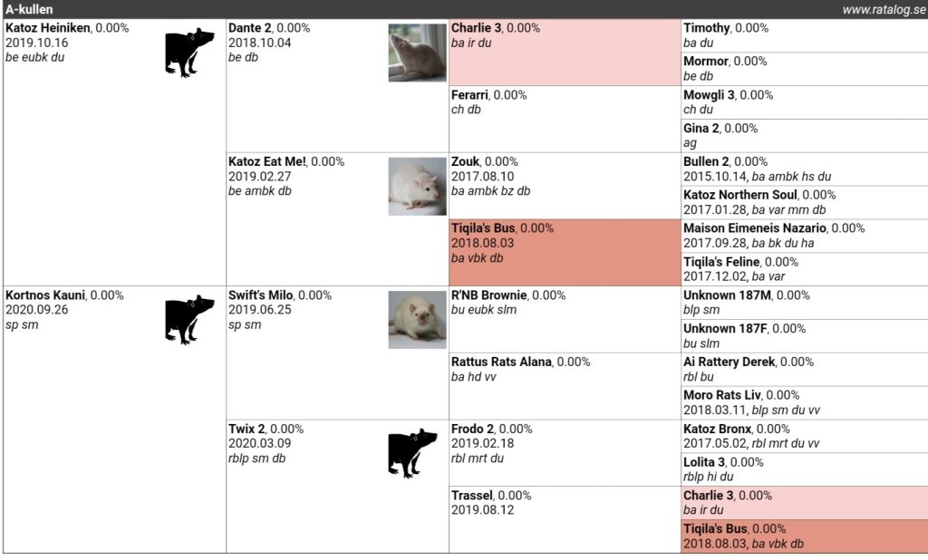
Task: View Swift's Milo photo thumbnail
Action: click(x=417, y=319)
